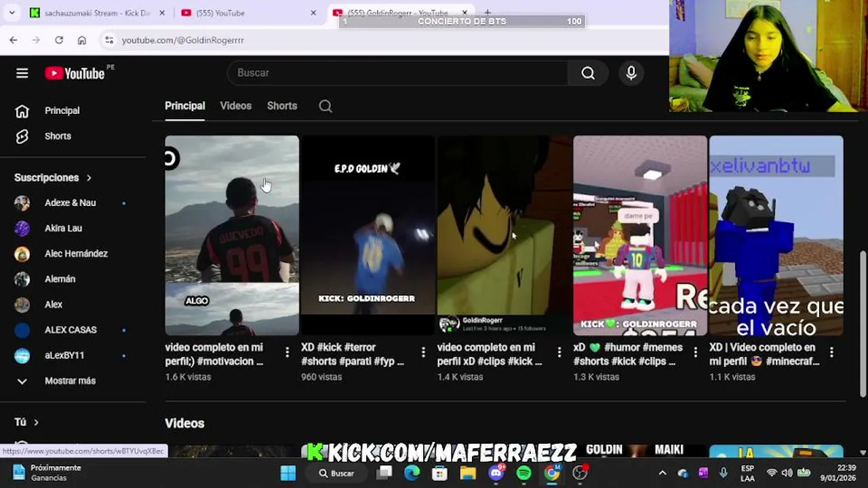Screen dimensions: 868x488
Task: Select Shorts channel tab
Action: click(282, 106)
